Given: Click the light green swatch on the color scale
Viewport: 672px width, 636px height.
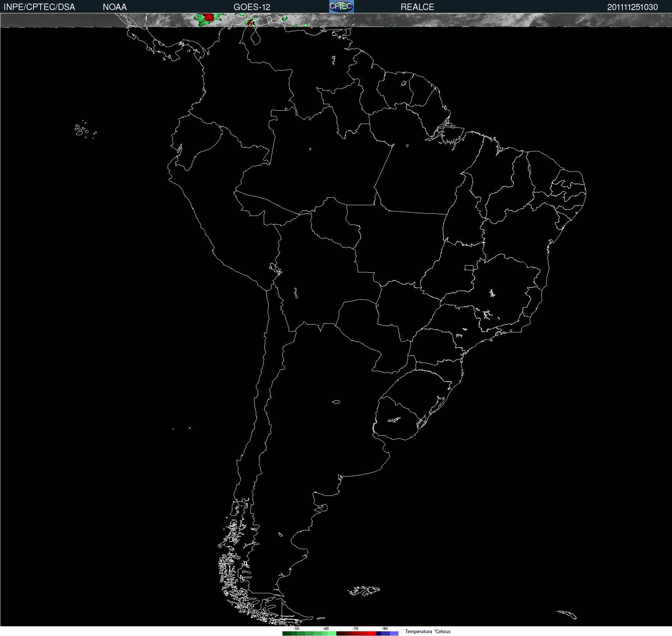Looking at the screenshot, I should (x=332, y=633).
